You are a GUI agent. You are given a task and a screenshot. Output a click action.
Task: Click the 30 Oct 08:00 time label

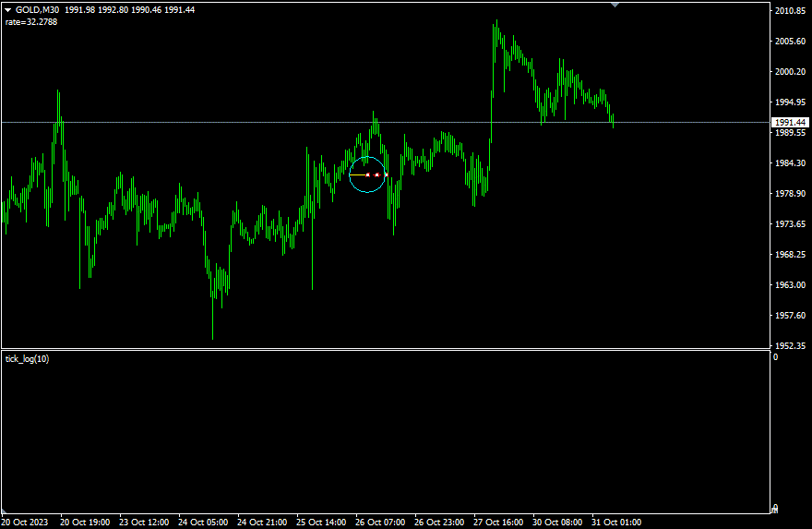coord(557,522)
